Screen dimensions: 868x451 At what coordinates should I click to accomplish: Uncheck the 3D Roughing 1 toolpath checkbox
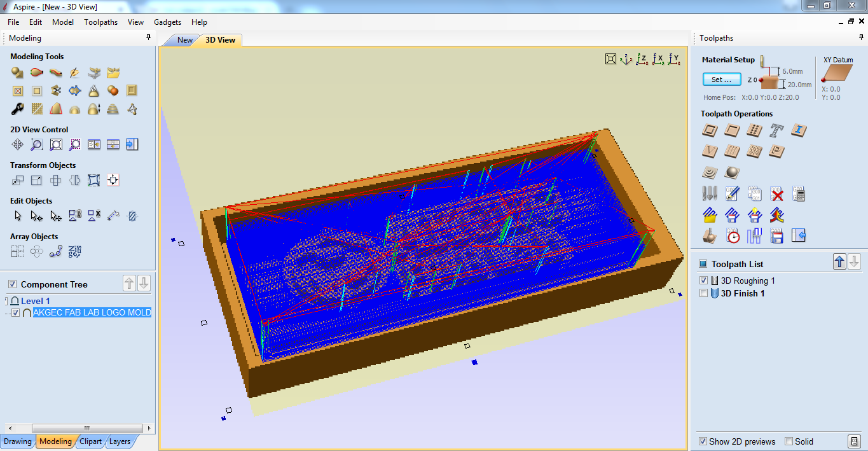pyautogui.click(x=703, y=281)
